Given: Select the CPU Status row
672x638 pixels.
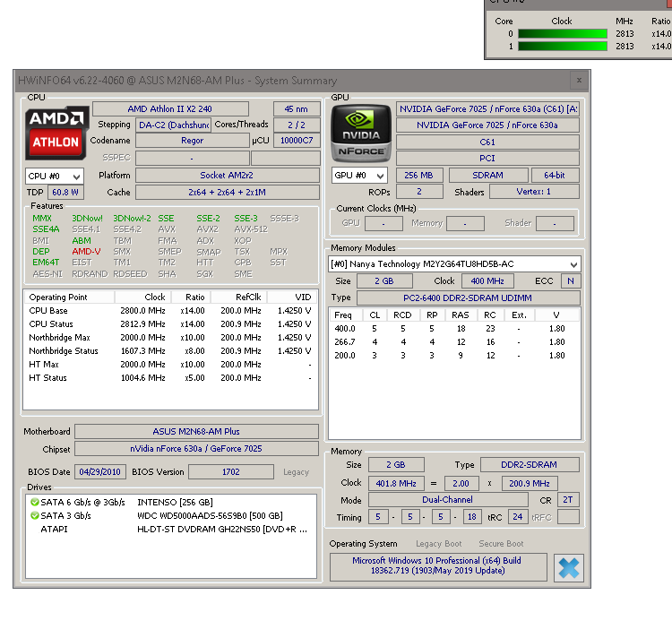Looking at the screenshot, I should pyautogui.click(x=170, y=323).
